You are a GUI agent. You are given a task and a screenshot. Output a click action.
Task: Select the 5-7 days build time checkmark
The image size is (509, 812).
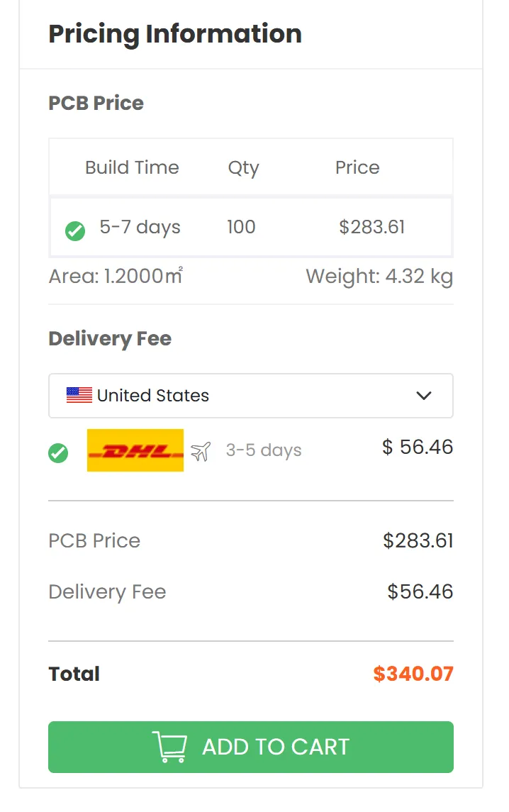coord(75,230)
